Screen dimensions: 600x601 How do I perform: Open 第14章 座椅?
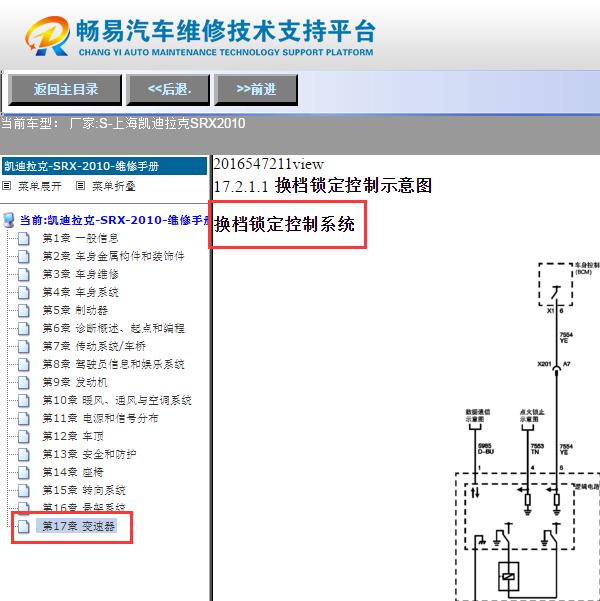point(73,472)
